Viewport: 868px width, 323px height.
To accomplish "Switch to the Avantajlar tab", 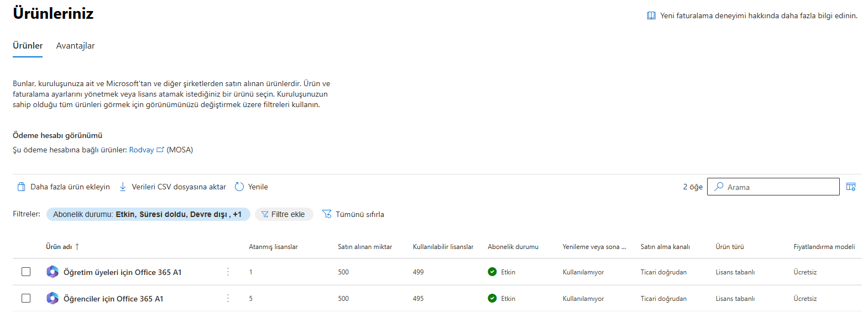I will tap(75, 46).
